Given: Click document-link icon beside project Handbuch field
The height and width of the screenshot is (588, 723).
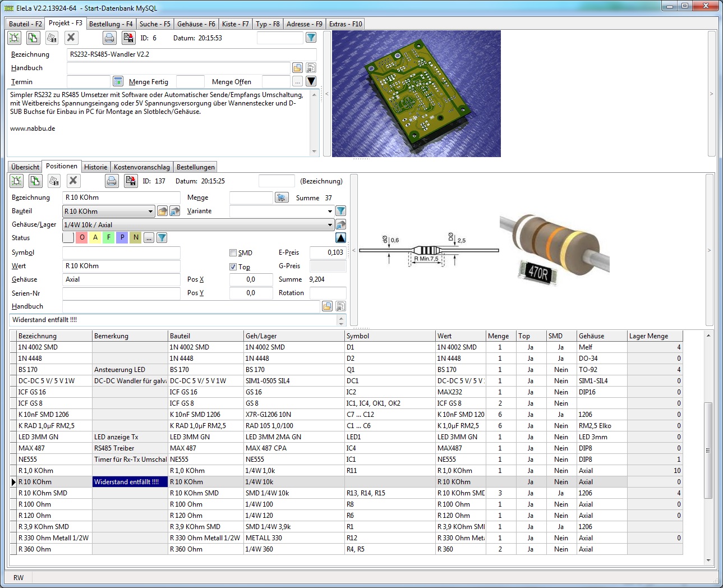Looking at the screenshot, I should click(x=311, y=68).
